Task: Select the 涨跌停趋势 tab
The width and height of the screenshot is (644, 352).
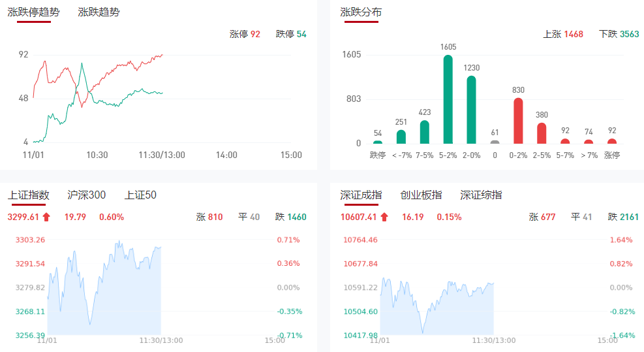Action: 33,12
